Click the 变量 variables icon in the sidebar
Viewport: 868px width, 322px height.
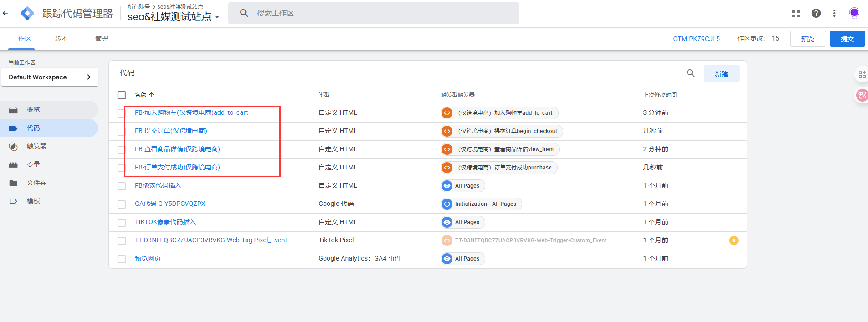(13, 165)
